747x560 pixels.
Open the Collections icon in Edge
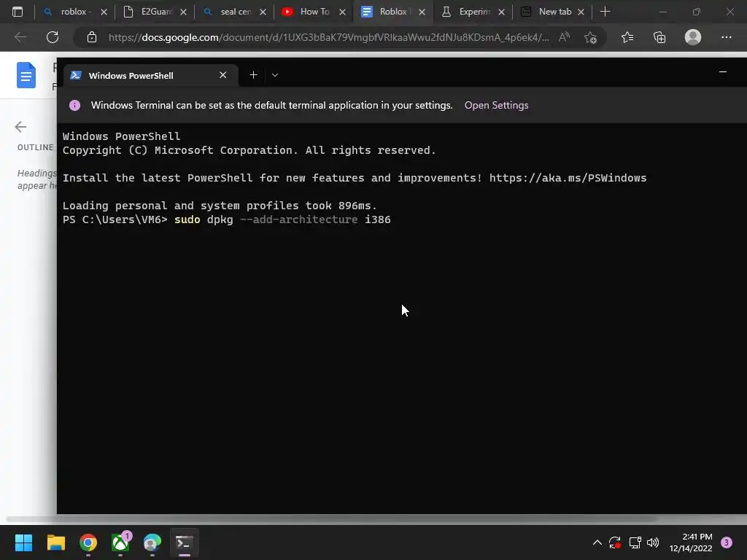pyautogui.click(x=659, y=37)
